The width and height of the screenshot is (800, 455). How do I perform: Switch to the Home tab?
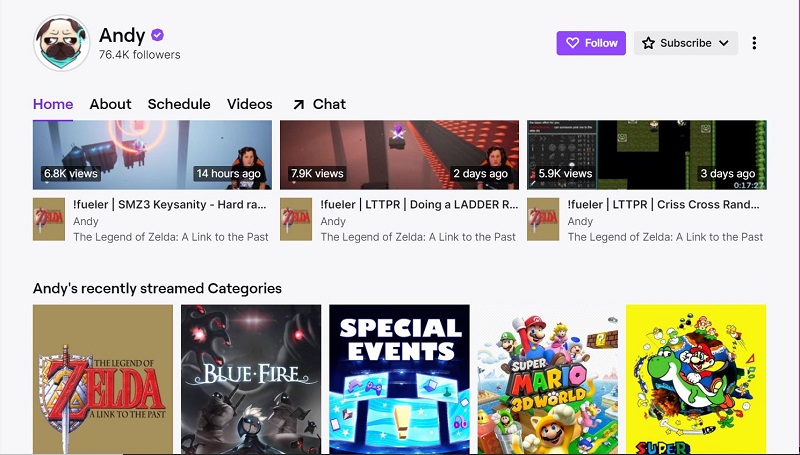pos(53,104)
